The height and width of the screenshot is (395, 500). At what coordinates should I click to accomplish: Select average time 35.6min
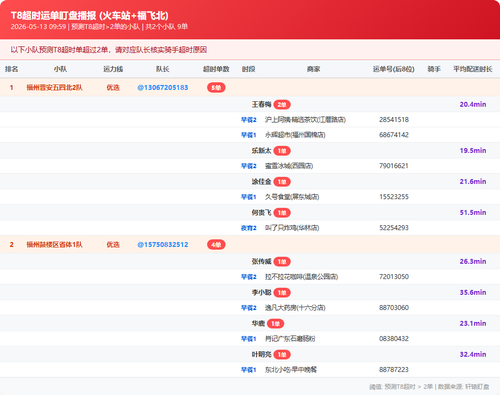473,293
